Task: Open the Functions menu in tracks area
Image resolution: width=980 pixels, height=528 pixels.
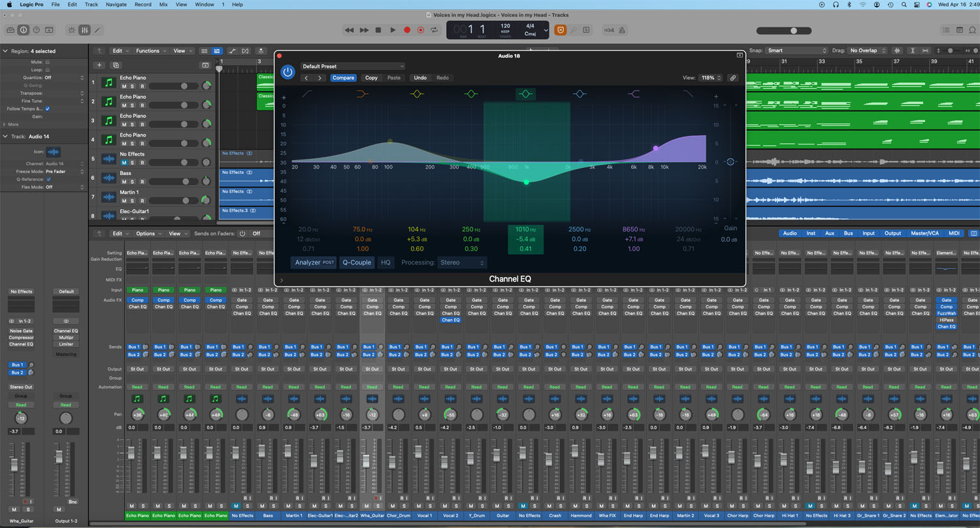Action: pos(151,51)
